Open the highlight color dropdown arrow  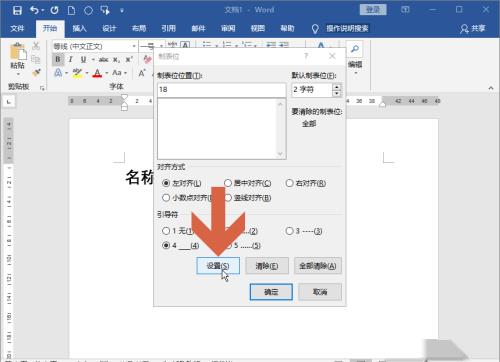(x=87, y=73)
